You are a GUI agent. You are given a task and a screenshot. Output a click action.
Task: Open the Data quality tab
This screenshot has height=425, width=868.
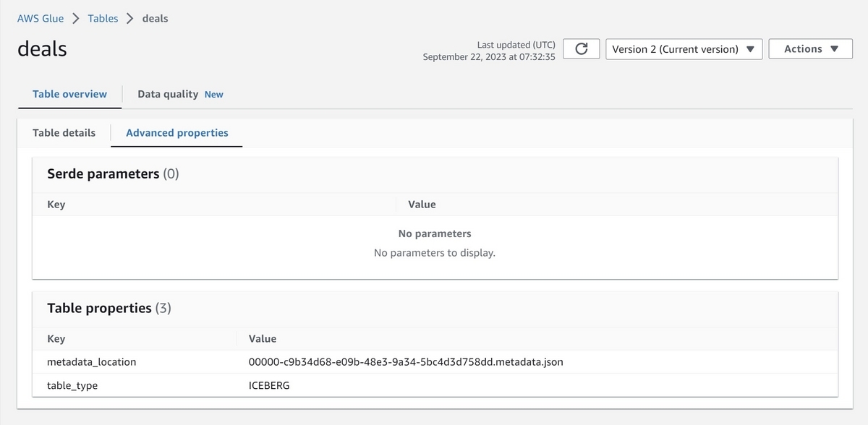click(x=168, y=94)
